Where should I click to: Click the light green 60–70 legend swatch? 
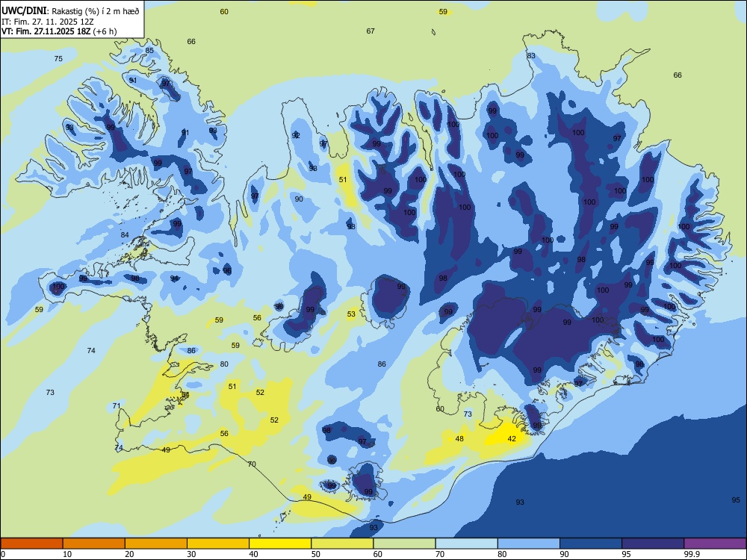click(x=404, y=544)
